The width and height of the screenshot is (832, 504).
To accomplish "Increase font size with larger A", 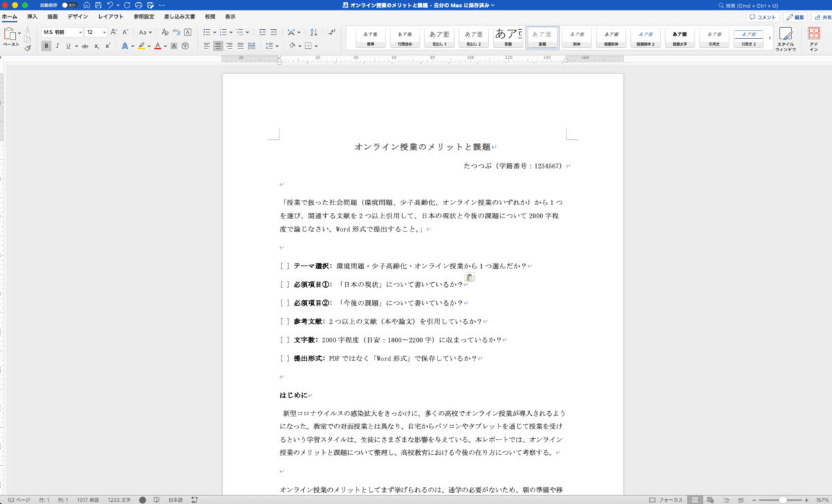I will point(115,32).
